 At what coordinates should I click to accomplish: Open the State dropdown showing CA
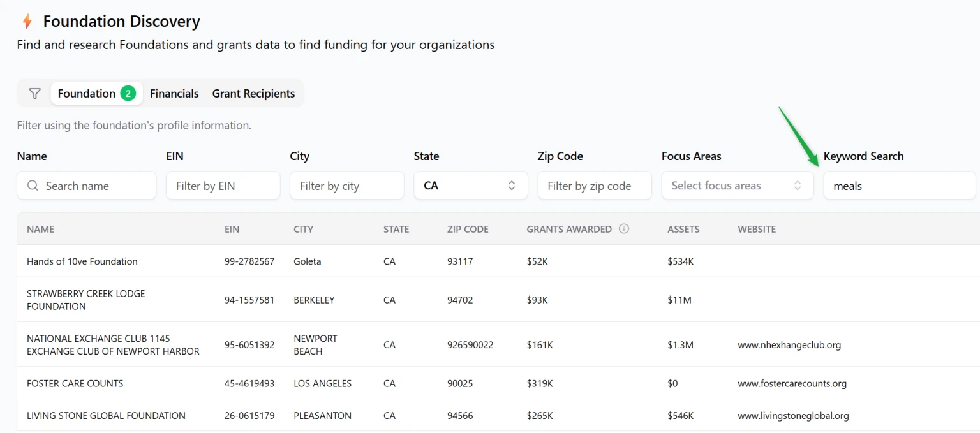pos(470,186)
